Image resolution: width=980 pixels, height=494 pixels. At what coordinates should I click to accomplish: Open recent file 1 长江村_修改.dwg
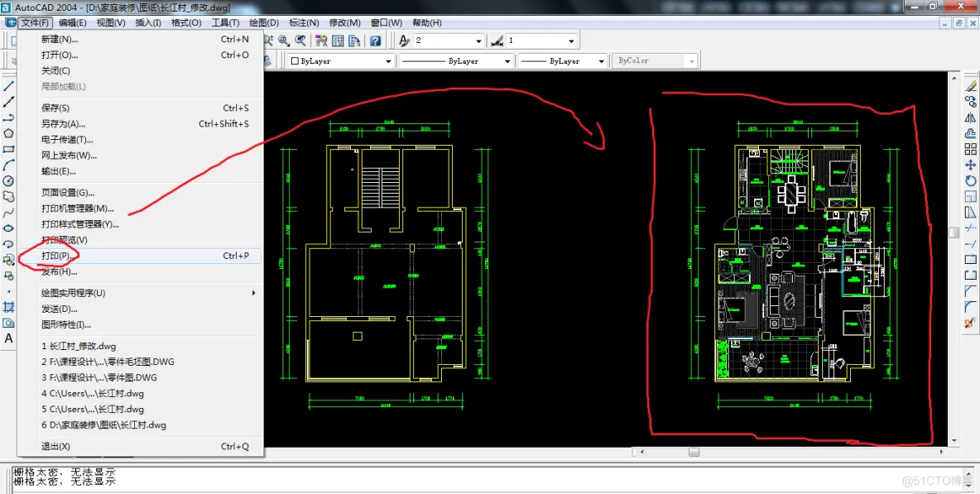(141, 346)
